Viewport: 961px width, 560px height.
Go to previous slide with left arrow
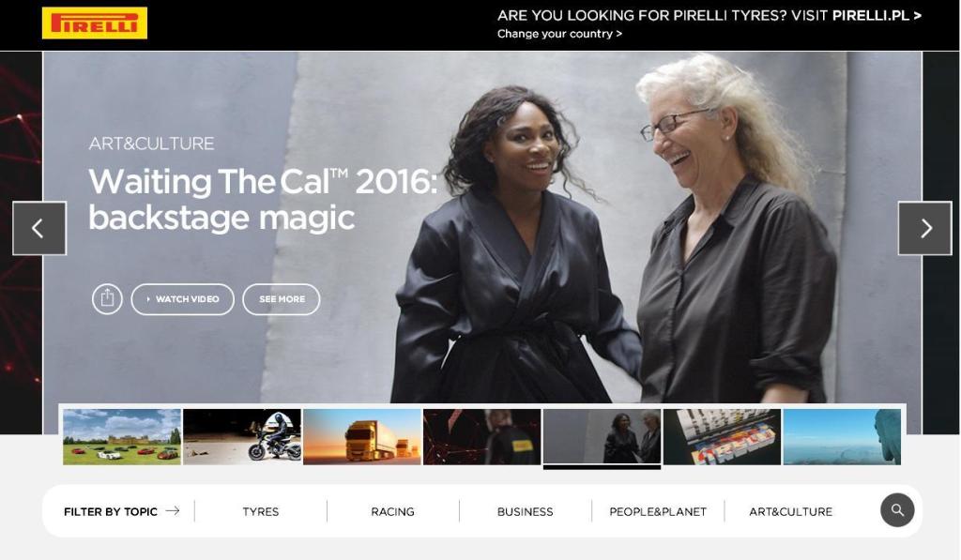click(x=39, y=228)
